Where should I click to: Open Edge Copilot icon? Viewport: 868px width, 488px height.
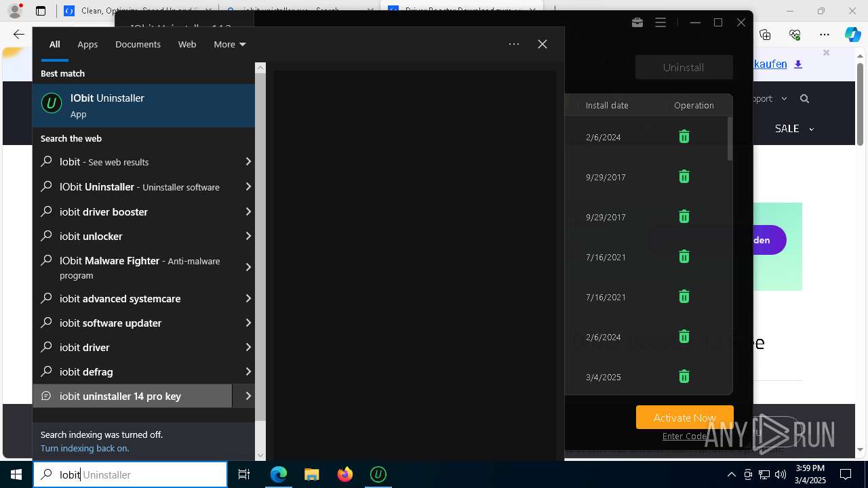click(x=852, y=35)
